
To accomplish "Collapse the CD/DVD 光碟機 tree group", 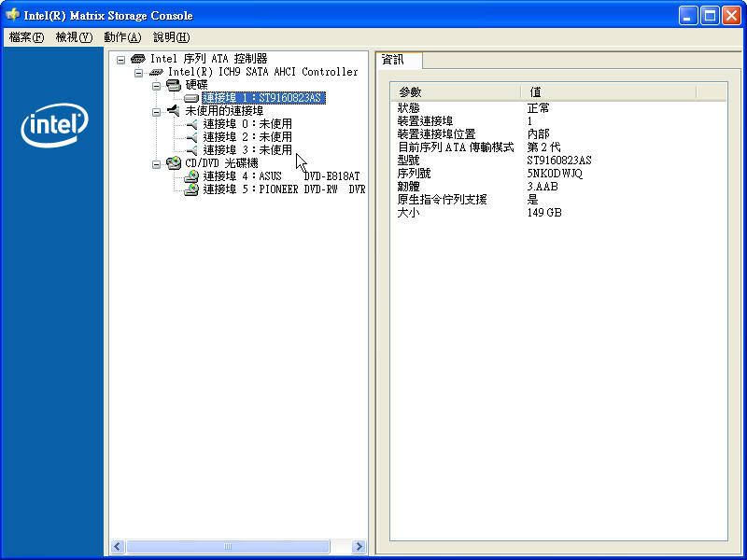I will (156, 164).
